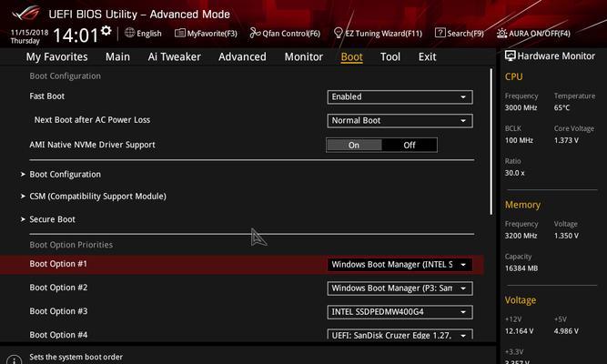Open Next Boot after AC Power Loss dropdown

pos(400,120)
